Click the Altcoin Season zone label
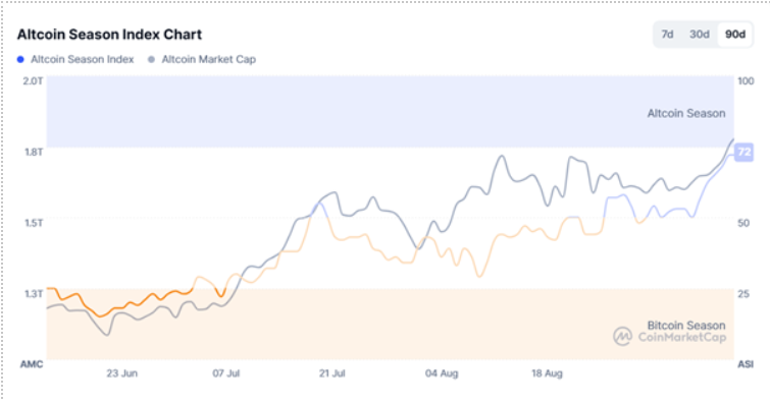Viewport: 770px width, 404px height. (686, 114)
